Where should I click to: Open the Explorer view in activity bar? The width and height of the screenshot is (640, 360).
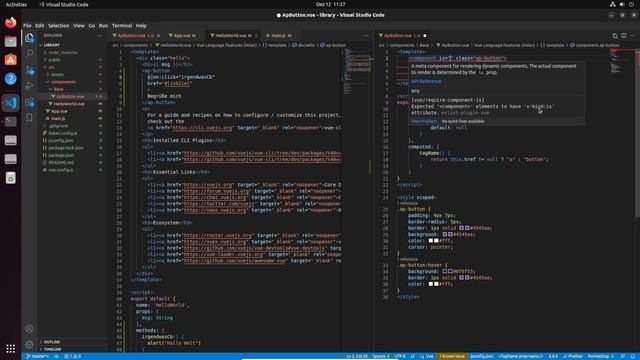[x=29, y=38]
